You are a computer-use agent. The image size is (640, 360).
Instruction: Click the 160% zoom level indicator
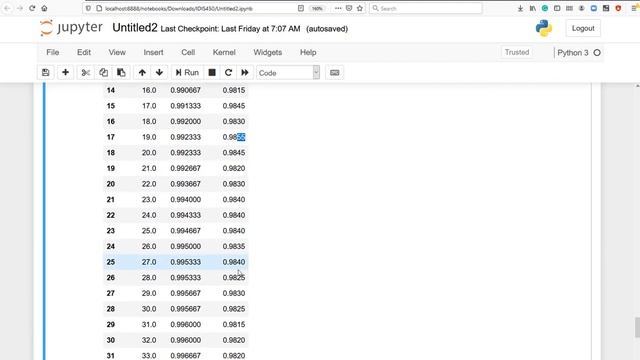click(x=317, y=8)
